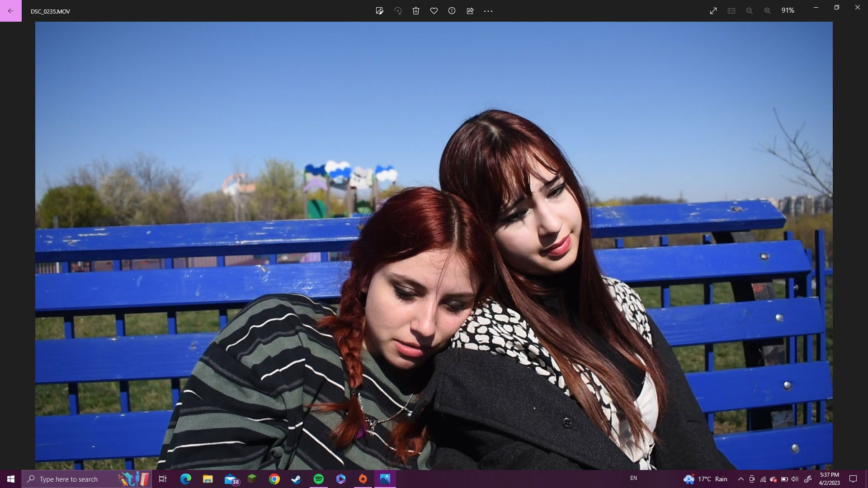
Task: Open the Edit image tool
Action: point(379,11)
